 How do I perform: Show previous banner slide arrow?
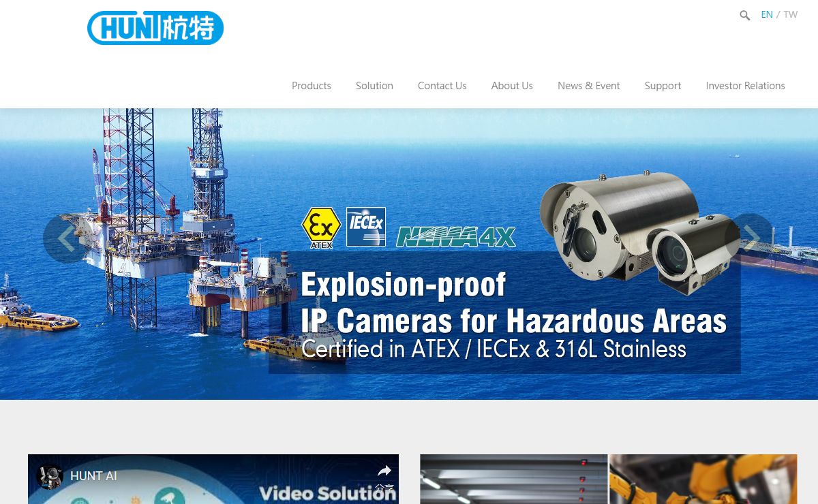point(67,238)
